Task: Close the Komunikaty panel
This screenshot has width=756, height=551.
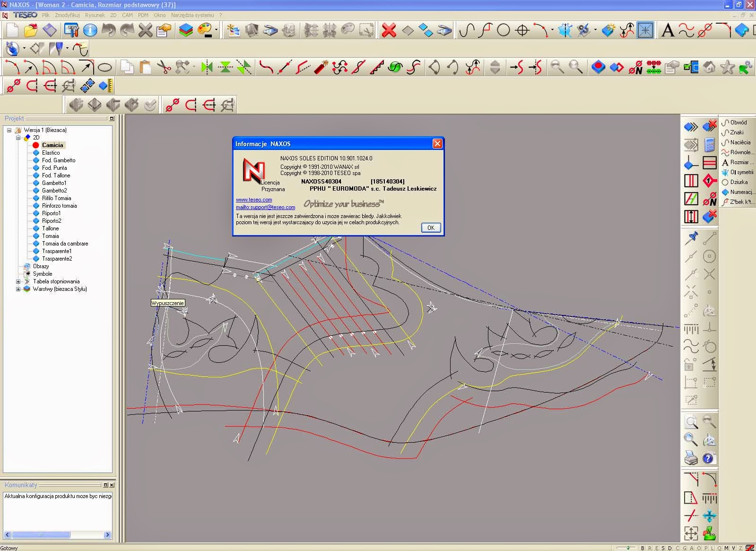Action: point(112,485)
